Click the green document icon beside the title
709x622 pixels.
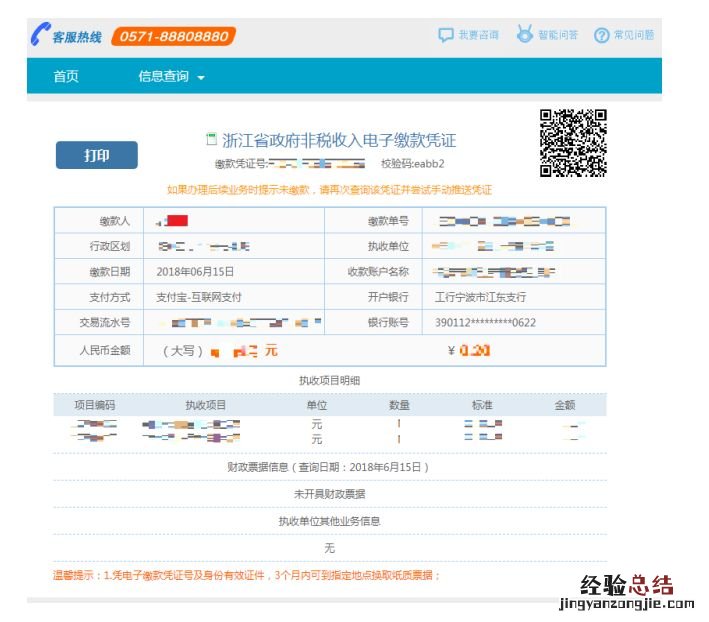211,139
